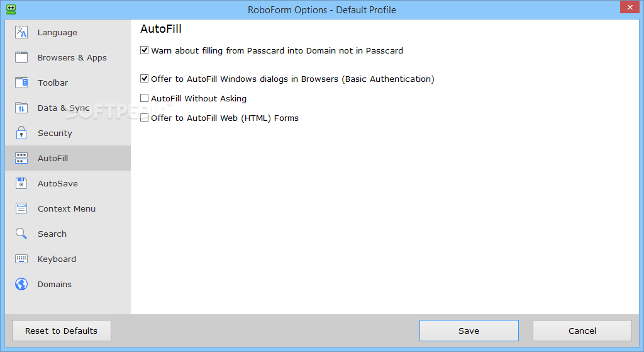
Task: Select the Security category
Action: (x=68, y=133)
